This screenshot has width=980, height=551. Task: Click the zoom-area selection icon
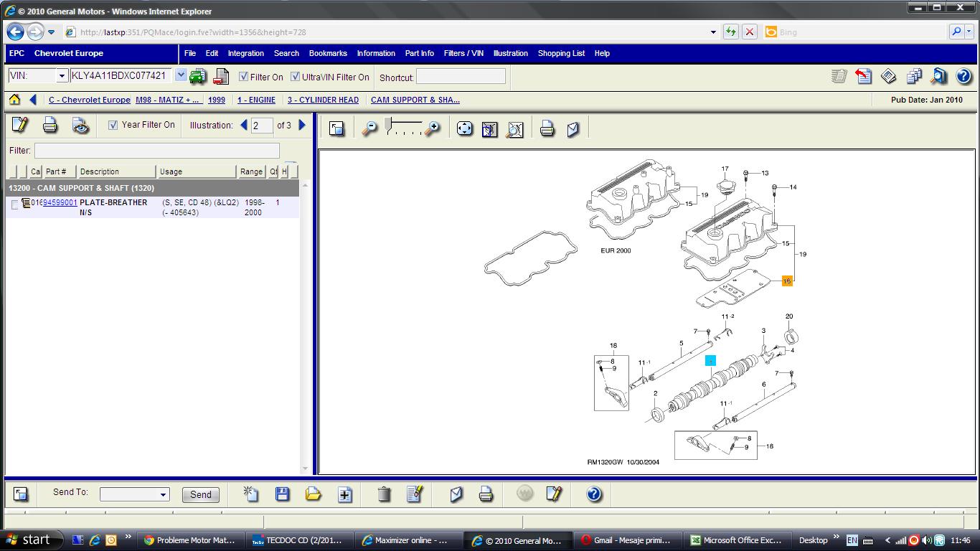[490, 128]
